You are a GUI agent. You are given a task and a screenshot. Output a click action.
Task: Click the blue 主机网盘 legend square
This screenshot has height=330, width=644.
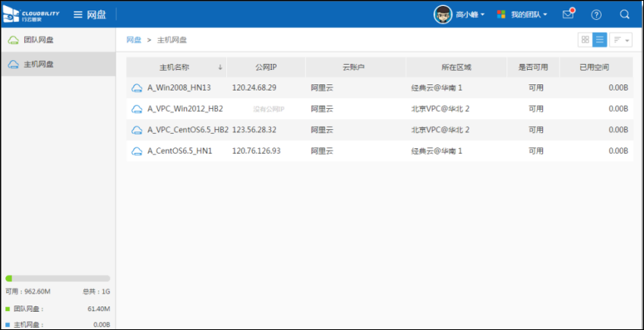point(8,325)
